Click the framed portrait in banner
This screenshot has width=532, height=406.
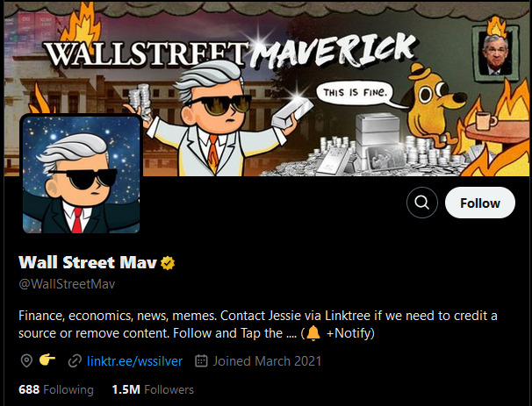tap(496, 54)
